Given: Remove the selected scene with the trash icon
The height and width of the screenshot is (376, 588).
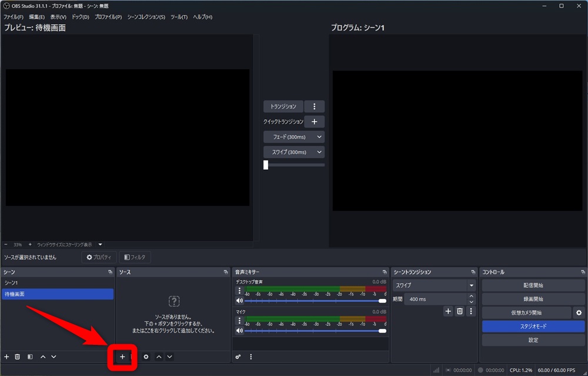Looking at the screenshot, I should [17, 357].
